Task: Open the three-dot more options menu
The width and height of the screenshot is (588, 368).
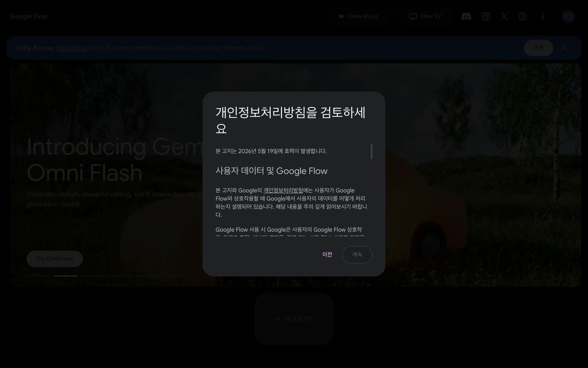Action: tap(543, 16)
